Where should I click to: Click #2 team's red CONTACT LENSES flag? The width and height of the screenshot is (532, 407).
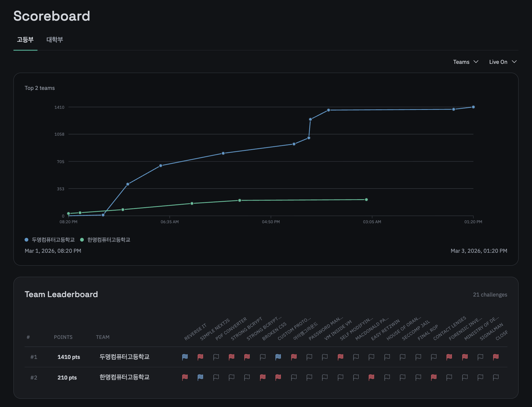point(434,378)
